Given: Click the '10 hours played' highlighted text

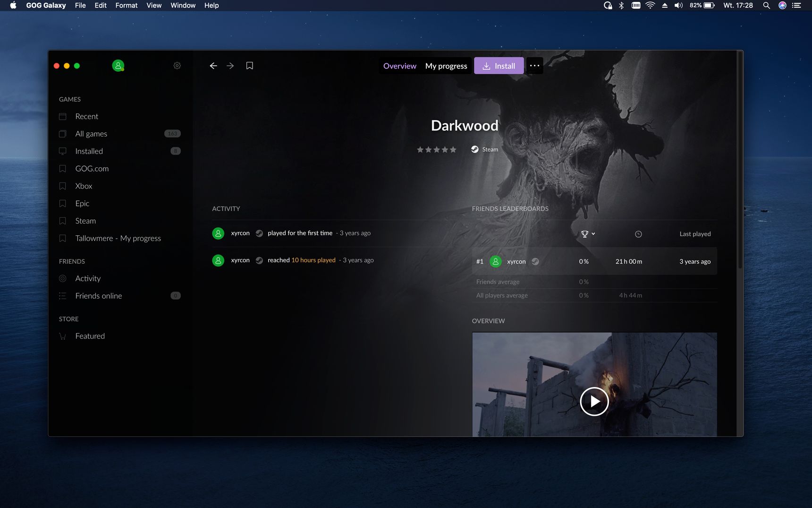Looking at the screenshot, I should click(313, 260).
